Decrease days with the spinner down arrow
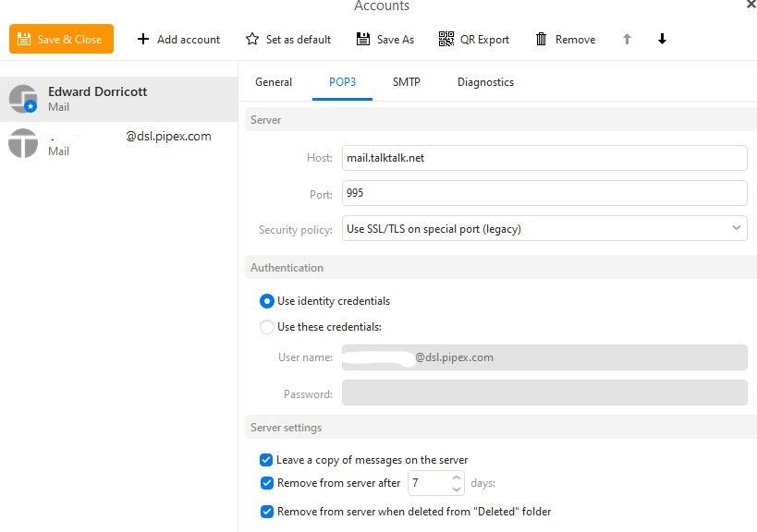Image resolution: width=757 pixels, height=532 pixels. click(457, 490)
